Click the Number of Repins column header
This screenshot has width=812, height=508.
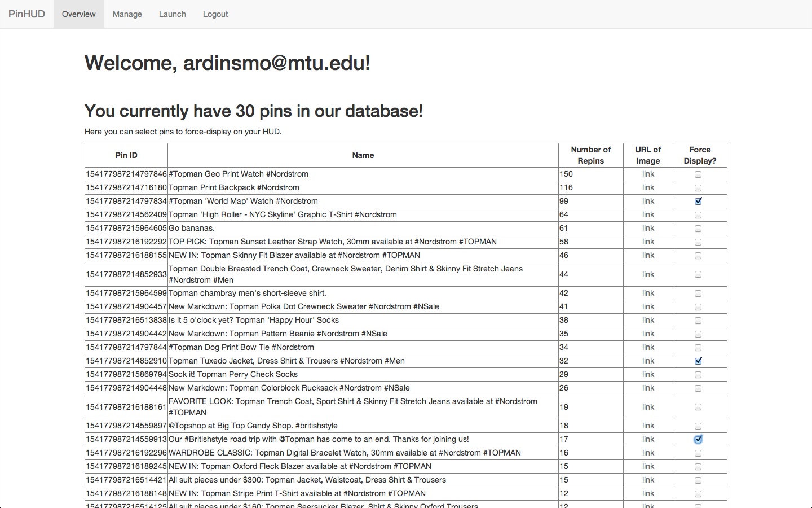click(x=591, y=155)
